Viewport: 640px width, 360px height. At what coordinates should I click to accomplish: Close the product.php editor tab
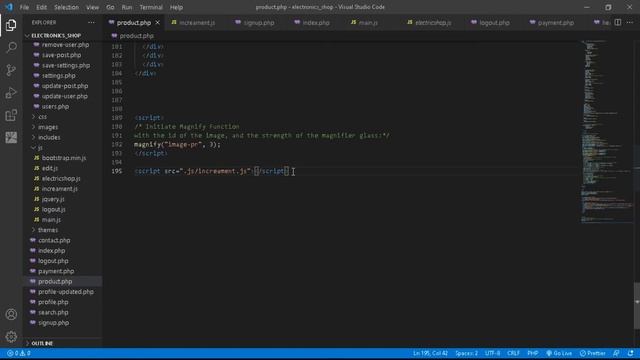coord(158,23)
